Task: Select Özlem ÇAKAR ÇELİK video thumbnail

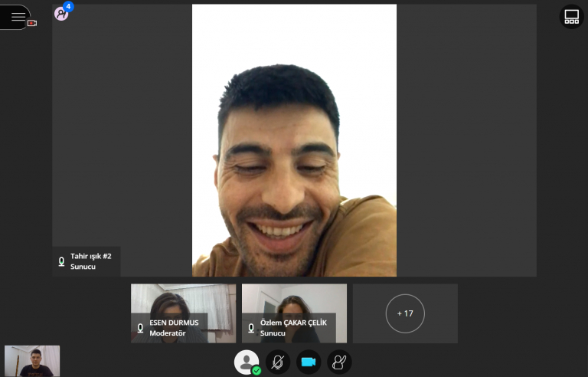Action: (294, 313)
